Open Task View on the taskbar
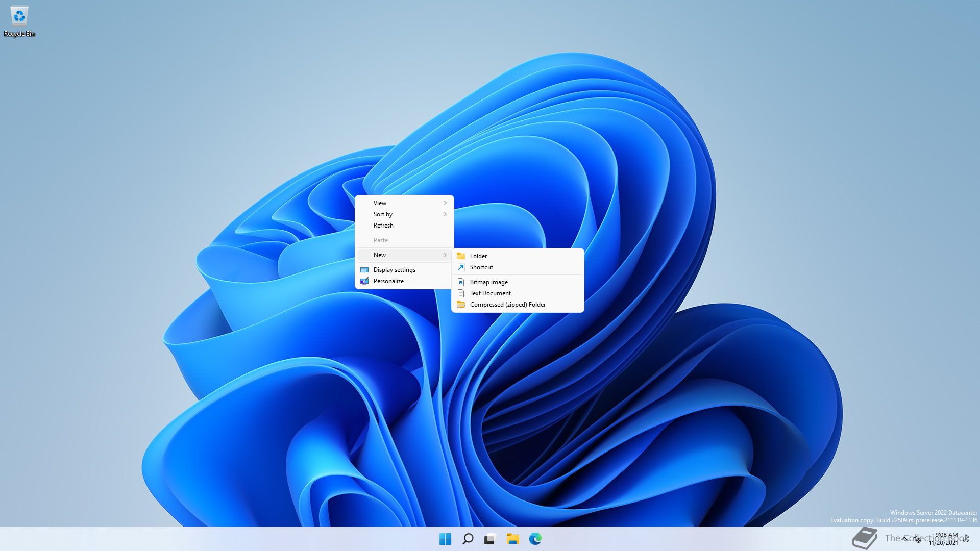 [x=490, y=539]
